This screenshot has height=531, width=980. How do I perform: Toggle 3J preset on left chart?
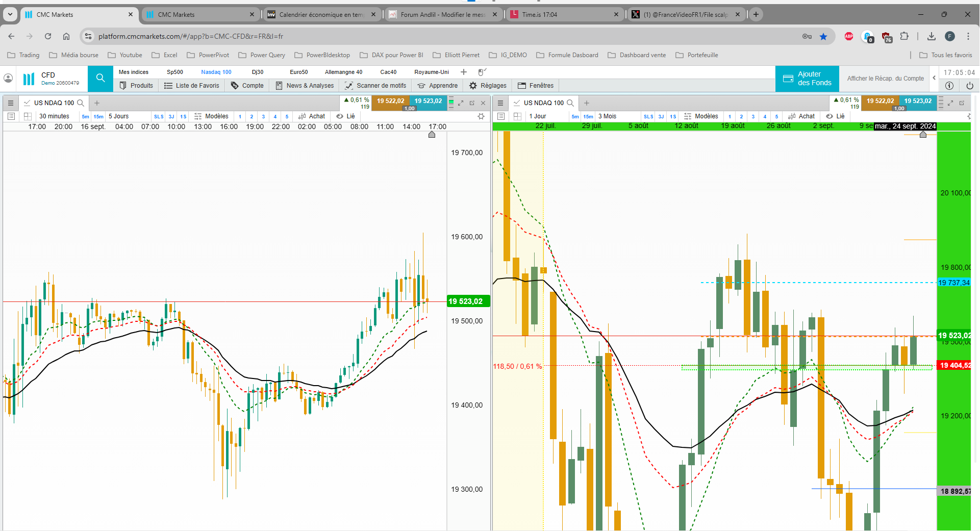coord(171,117)
